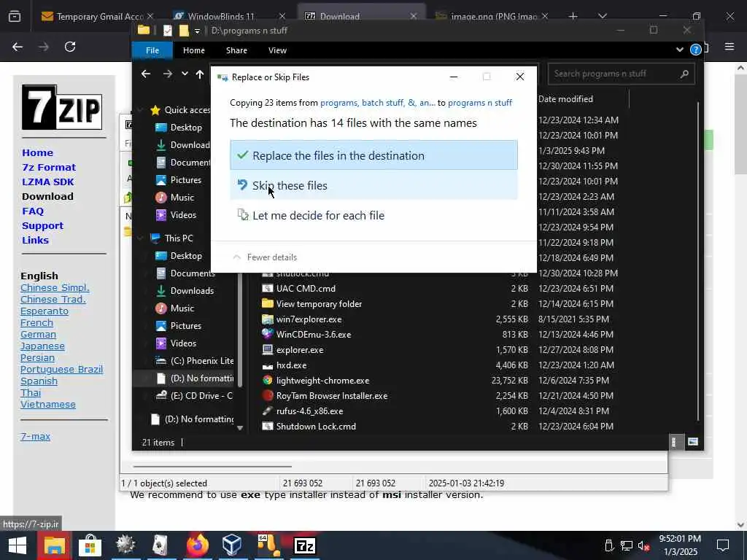
Task: Collapse the This PC tree node
Action: coord(141,238)
